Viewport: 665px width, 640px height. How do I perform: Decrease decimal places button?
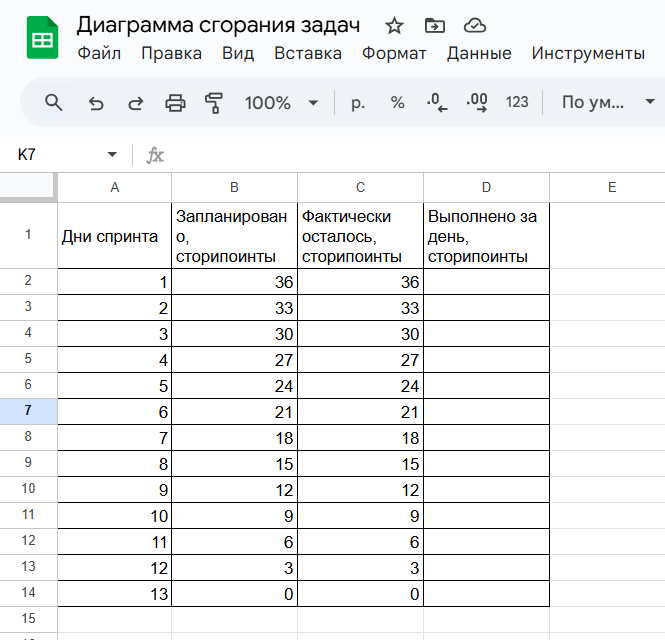pyautogui.click(x=437, y=103)
